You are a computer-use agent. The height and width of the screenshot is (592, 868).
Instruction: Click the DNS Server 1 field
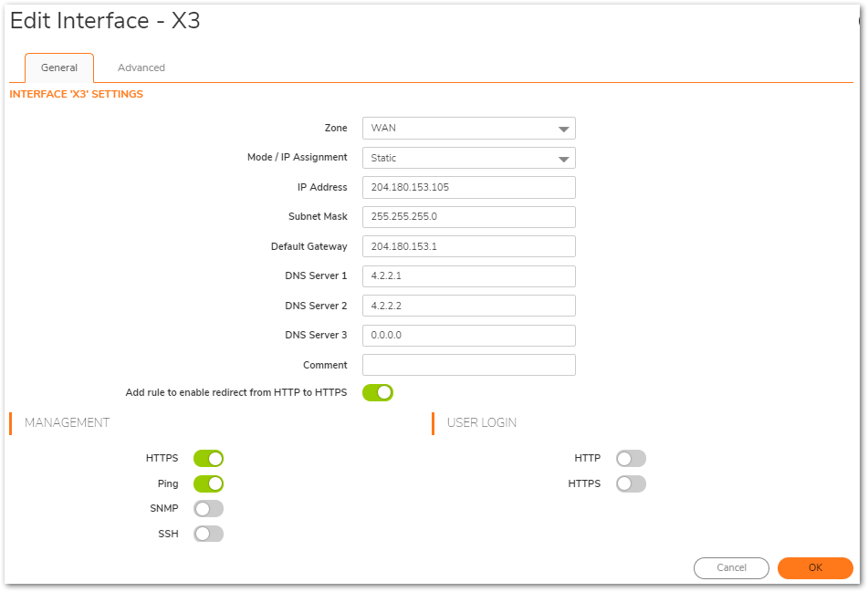468,276
